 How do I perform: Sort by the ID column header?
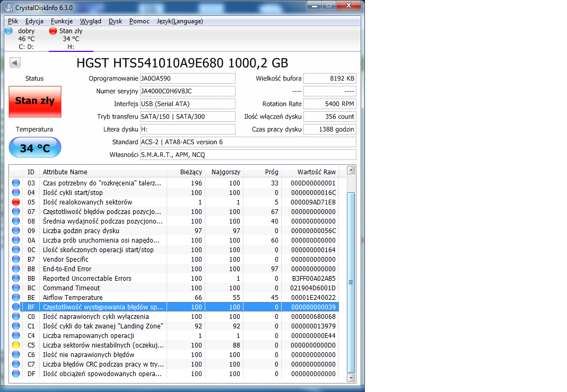point(31,172)
